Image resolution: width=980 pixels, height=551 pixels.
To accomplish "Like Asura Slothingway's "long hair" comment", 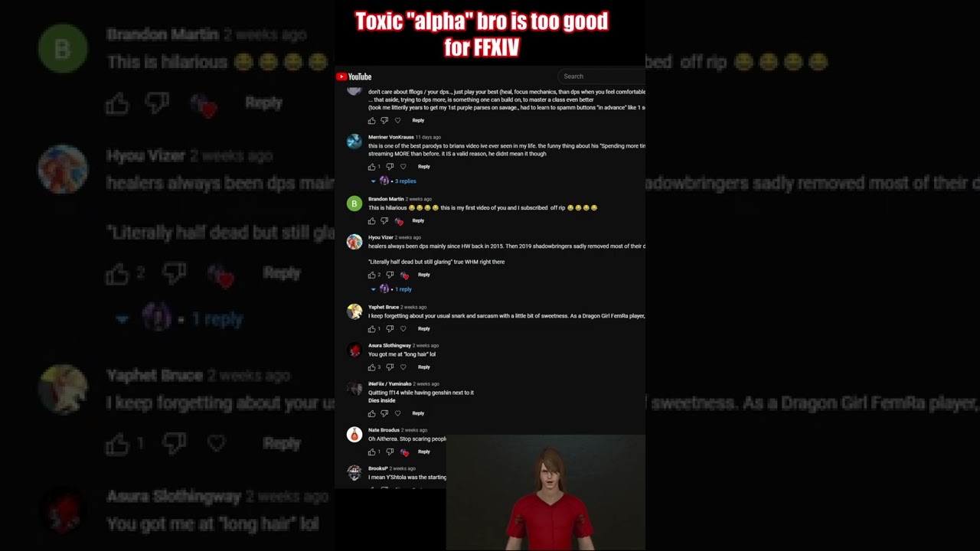I will [372, 367].
